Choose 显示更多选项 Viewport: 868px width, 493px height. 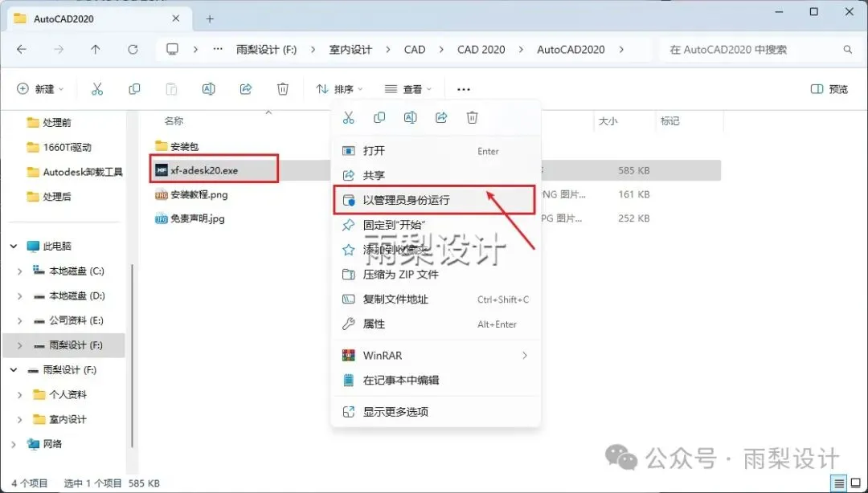pyautogui.click(x=435, y=412)
